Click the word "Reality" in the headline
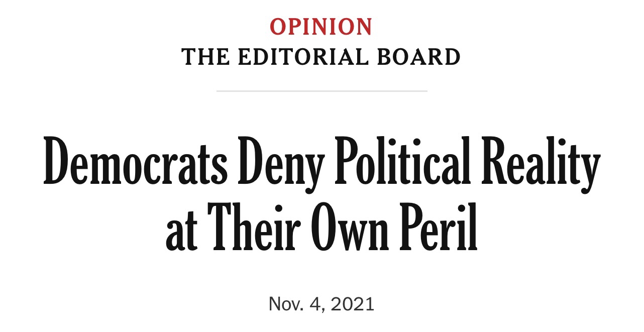The image size is (644, 332). (541, 164)
